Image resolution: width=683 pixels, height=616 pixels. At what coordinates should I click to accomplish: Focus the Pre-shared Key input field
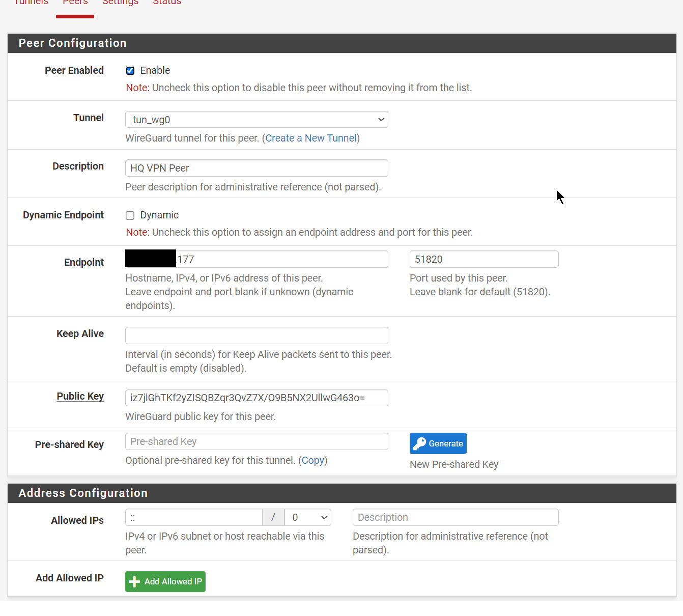(x=257, y=441)
